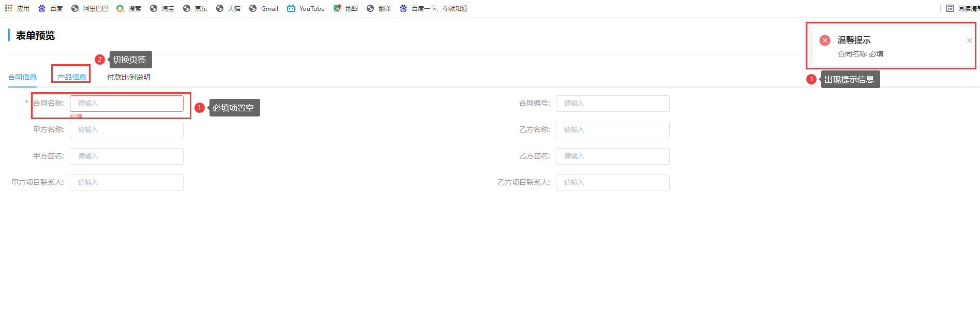The height and width of the screenshot is (321, 980).
Task: Focus the 合同名称 input field
Action: [127, 104]
